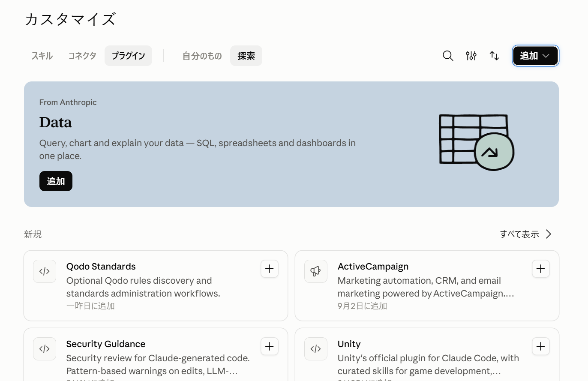588x381 pixels.
Task: Add ActiveCampaign with its plus icon
Action: coord(541,269)
